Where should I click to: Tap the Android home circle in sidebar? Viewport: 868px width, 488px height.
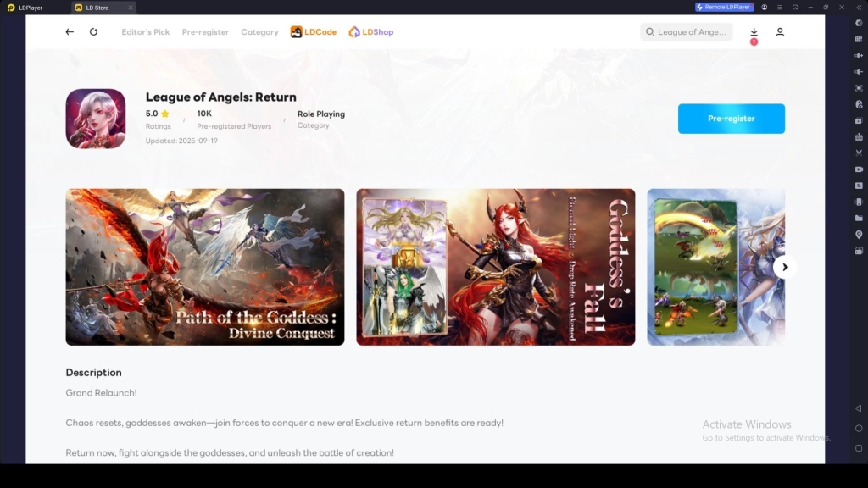point(859,428)
